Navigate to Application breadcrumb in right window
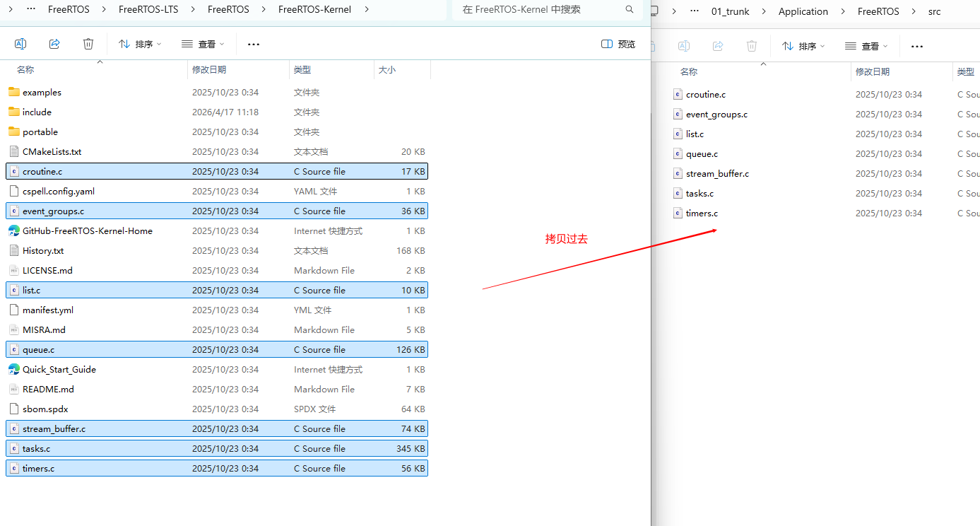This screenshot has width=980, height=526. tap(803, 11)
